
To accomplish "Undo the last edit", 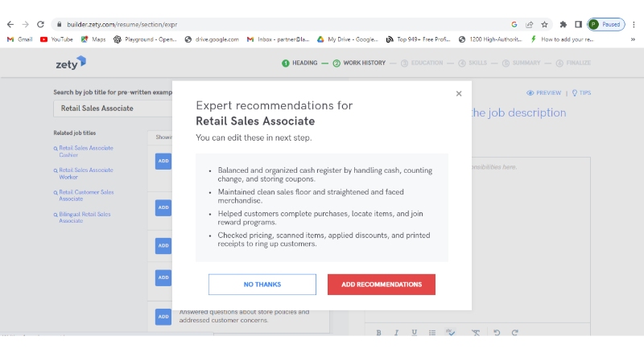I will click(497, 333).
